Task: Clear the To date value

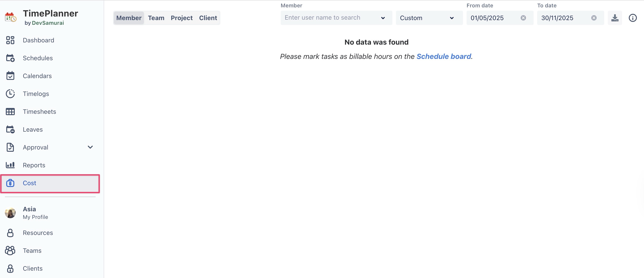Action: click(x=594, y=18)
